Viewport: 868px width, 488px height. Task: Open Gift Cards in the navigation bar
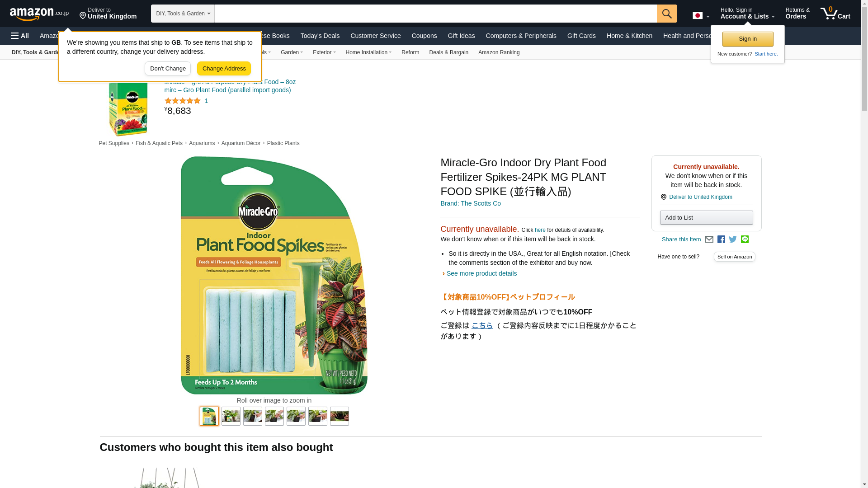(581, 36)
